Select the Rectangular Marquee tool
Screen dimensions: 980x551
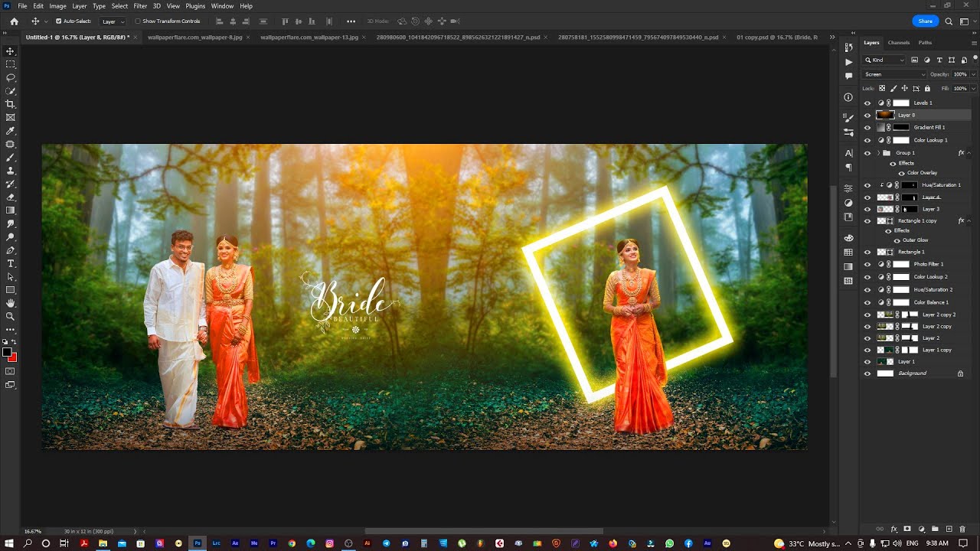point(10,64)
